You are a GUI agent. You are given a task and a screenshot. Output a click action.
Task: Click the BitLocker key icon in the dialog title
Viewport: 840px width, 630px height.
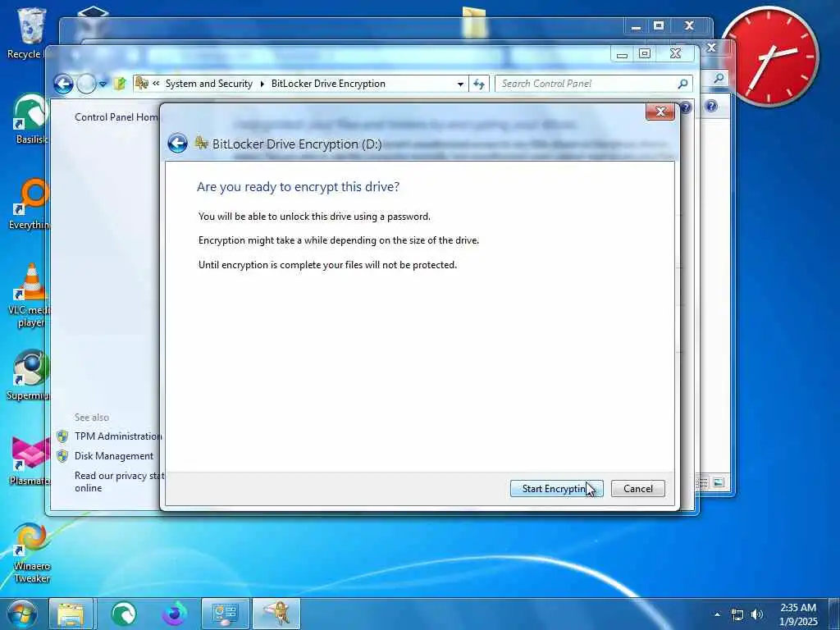click(202, 143)
